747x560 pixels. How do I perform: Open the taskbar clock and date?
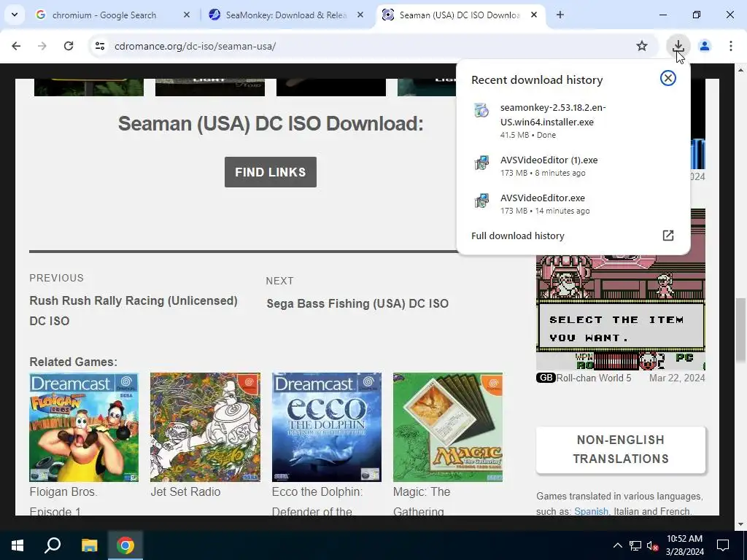pyautogui.click(x=684, y=545)
